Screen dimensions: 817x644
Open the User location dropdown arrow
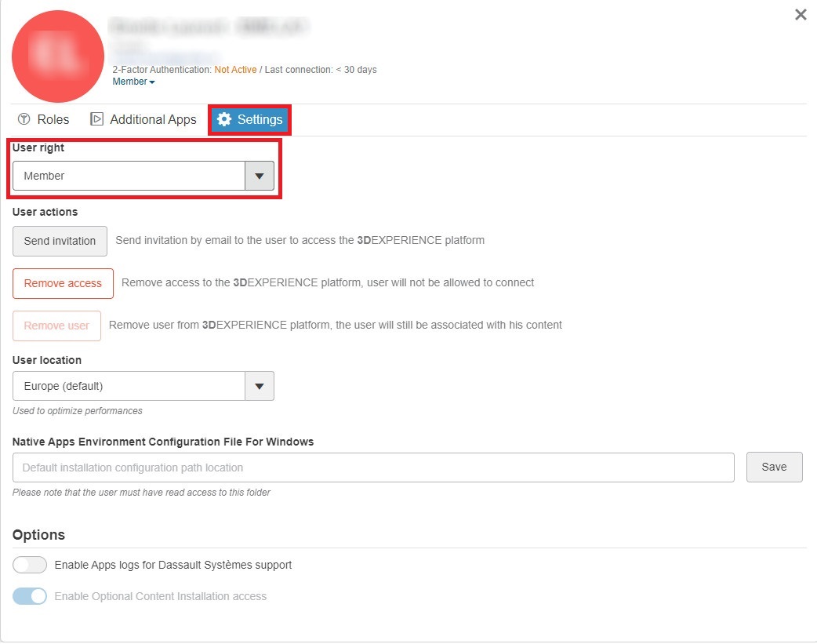coord(260,386)
